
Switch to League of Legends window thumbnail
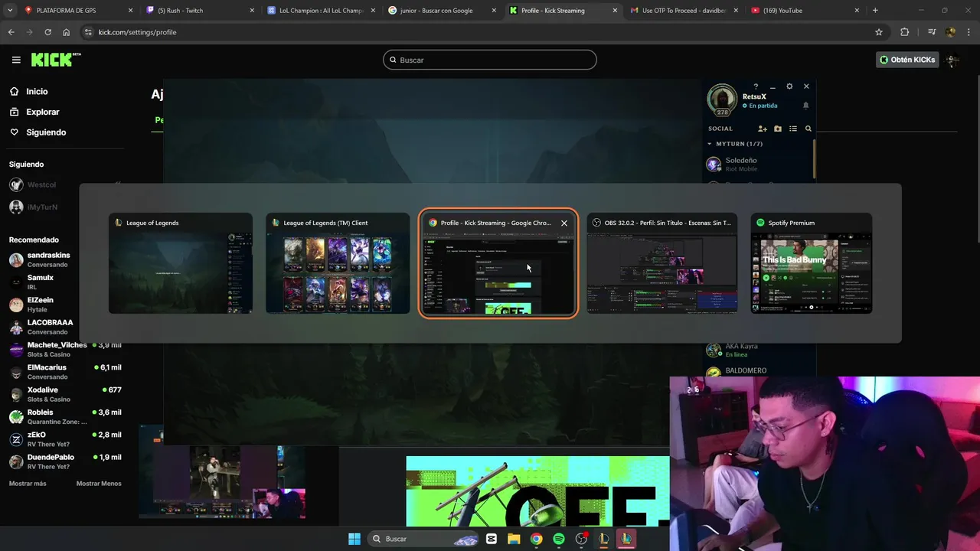click(181, 263)
